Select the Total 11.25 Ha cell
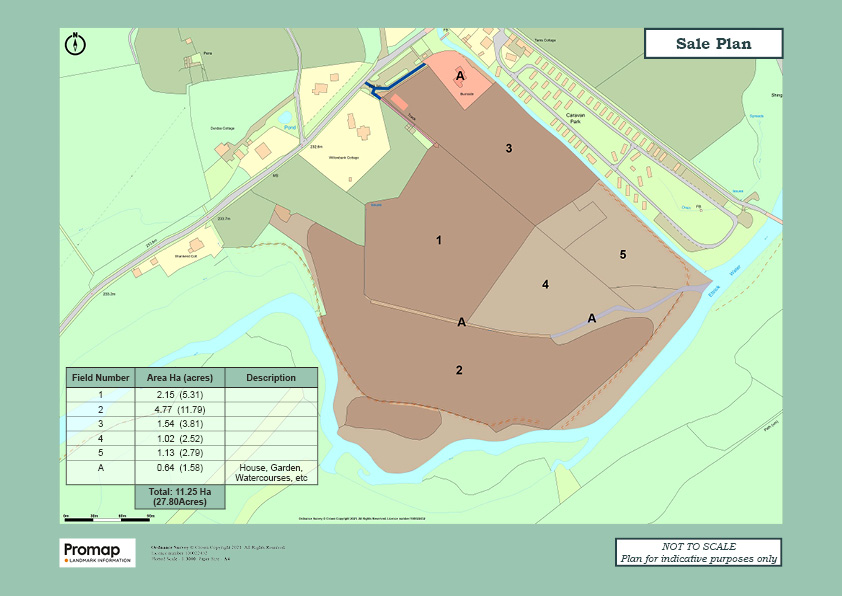 (179, 497)
